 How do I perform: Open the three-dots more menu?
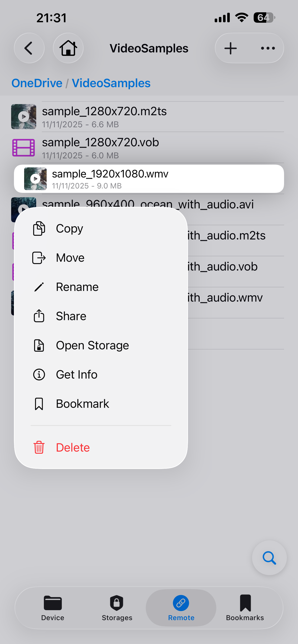[x=268, y=48]
